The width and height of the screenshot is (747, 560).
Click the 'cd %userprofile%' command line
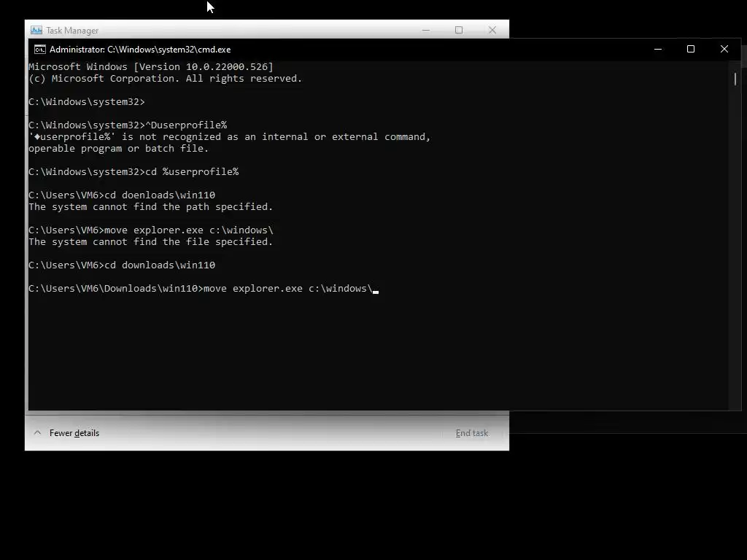point(133,171)
